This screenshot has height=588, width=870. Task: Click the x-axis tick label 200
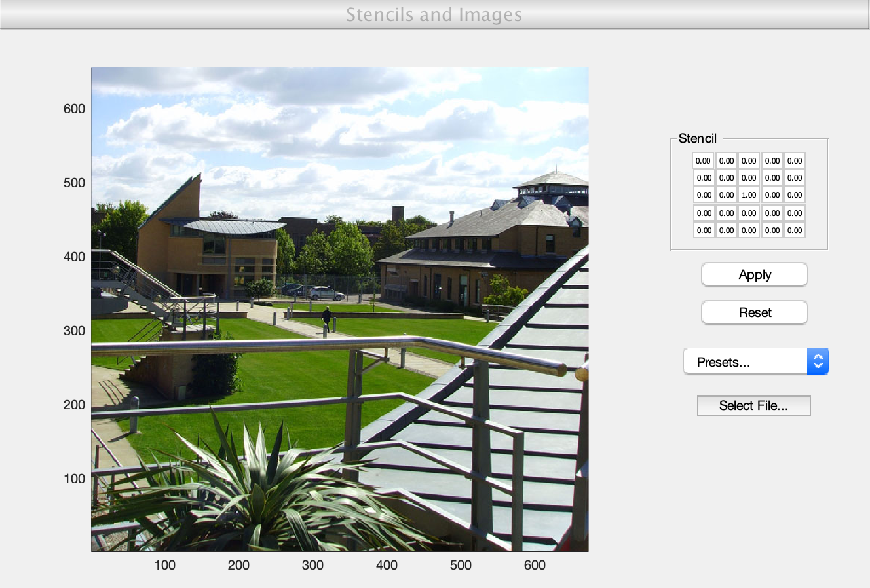238,565
